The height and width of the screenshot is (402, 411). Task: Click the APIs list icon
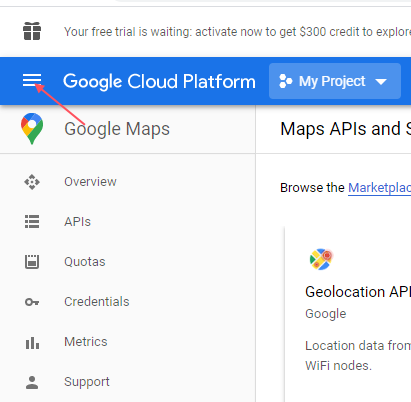32,222
